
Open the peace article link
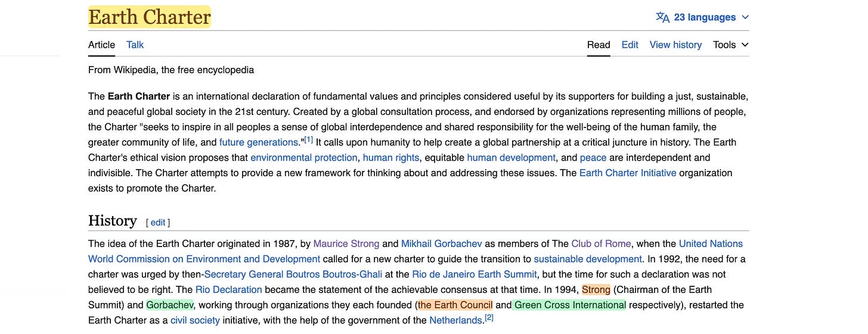coord(593,158)
